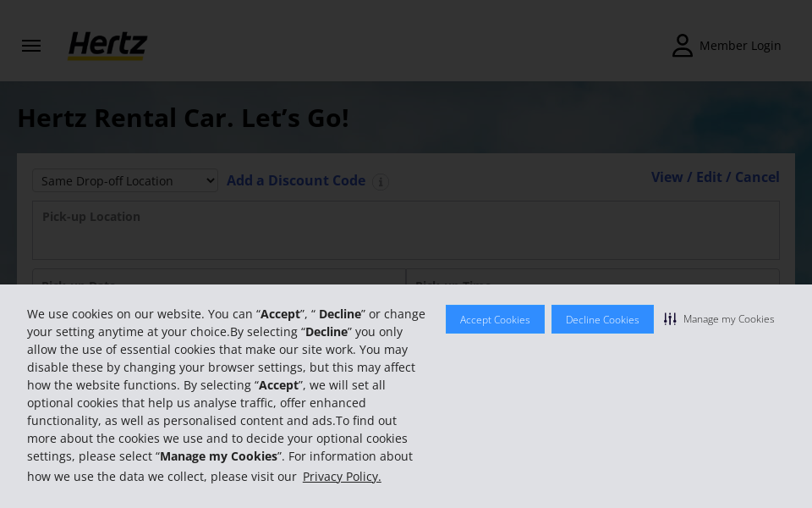Click Decline Cookies
Screen dimensions: 812x508
coord(602,319)
